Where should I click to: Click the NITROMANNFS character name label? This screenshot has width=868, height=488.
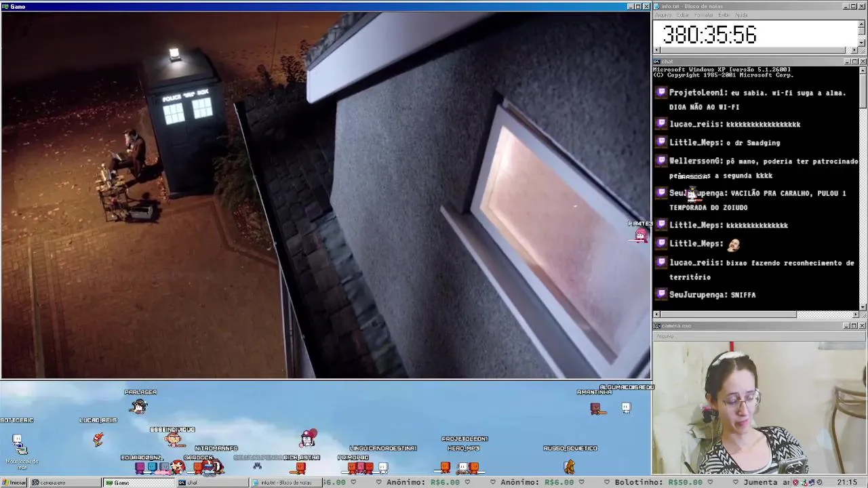(216, 449)
